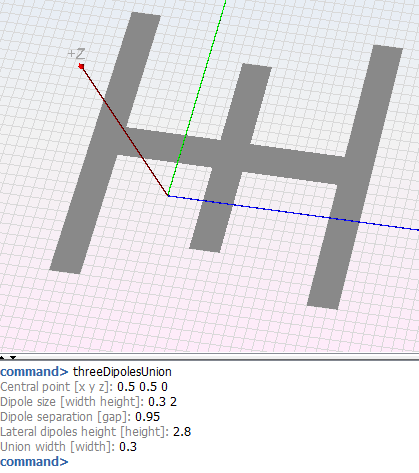This screenshot has height=473, width=419.
Task: Click the splitter bar between viewport and console
Action: (x=209, y=357)
